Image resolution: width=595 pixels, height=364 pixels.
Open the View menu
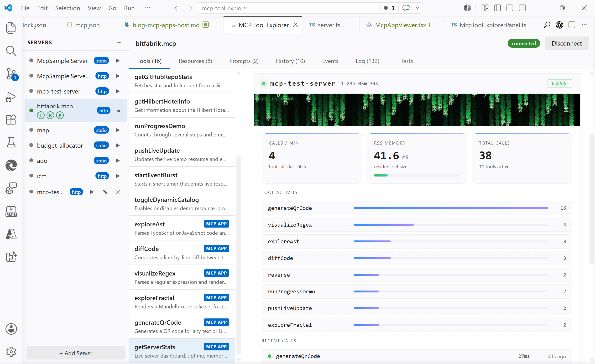click(x=94, y=8)
